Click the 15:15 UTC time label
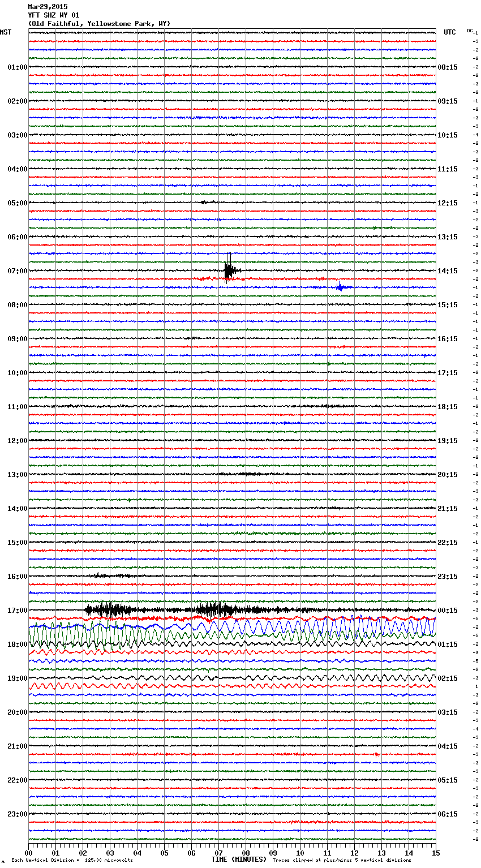Screen dimensions: 481x868 (448, 305)
